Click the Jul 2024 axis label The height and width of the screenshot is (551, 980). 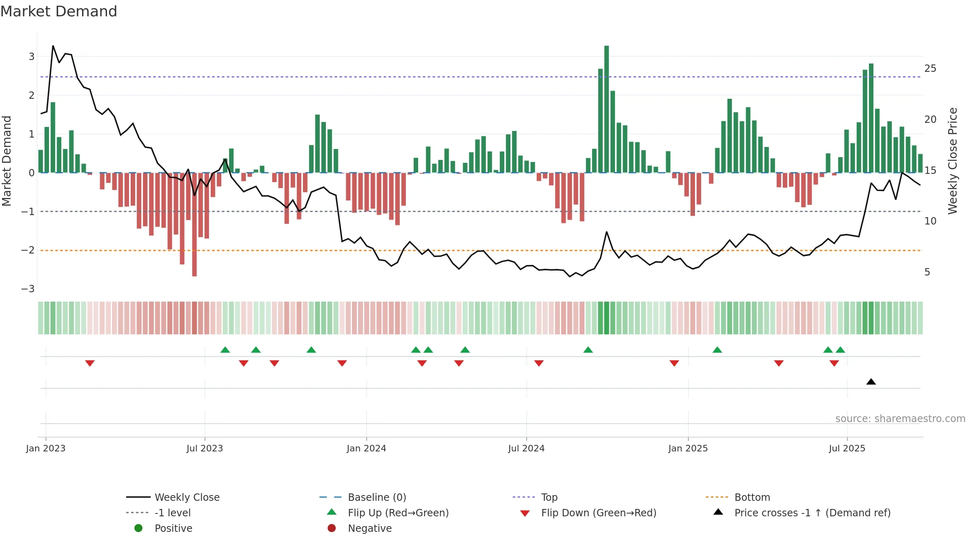click(526, 448)
